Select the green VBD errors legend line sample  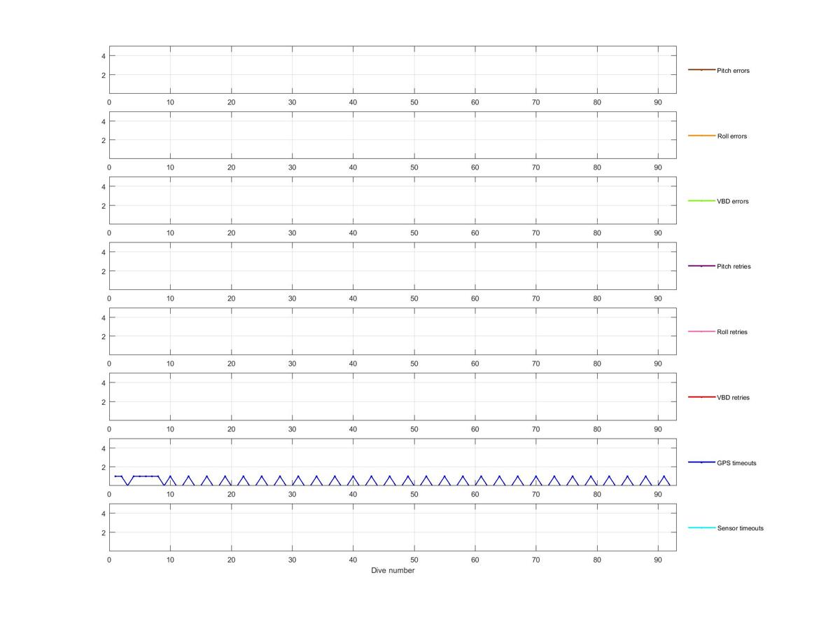(x=701, y=200)
